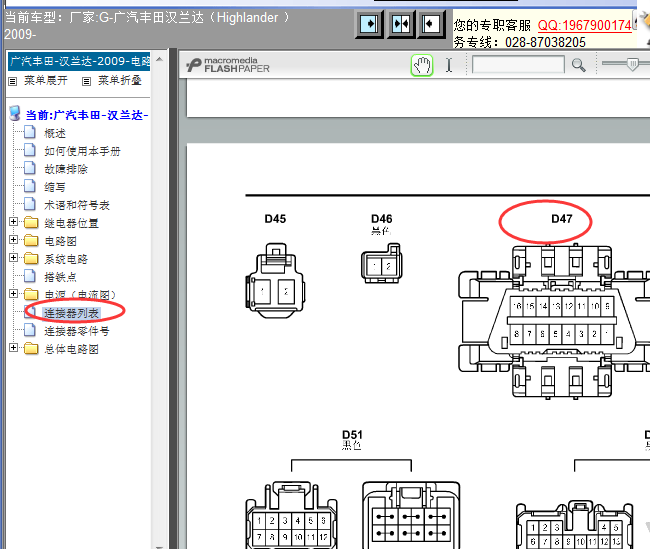Click the tree panel scroll-up arrow
Viewport: 650px width, 549px height.
pos(159,59)
